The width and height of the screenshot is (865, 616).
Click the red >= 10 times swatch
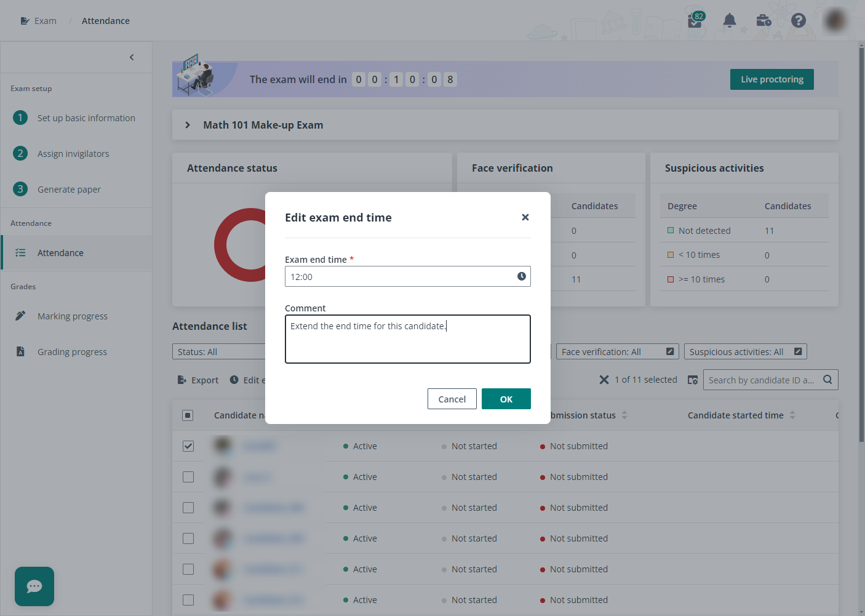(671, 279)
